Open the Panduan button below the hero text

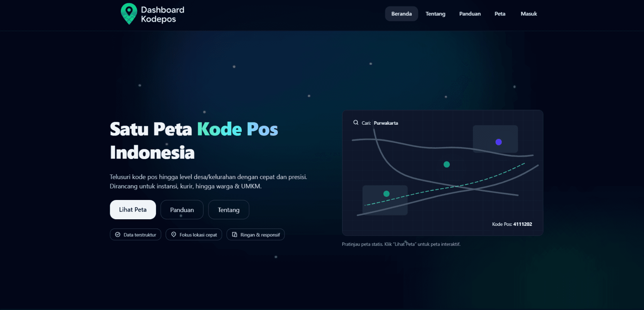182,210
